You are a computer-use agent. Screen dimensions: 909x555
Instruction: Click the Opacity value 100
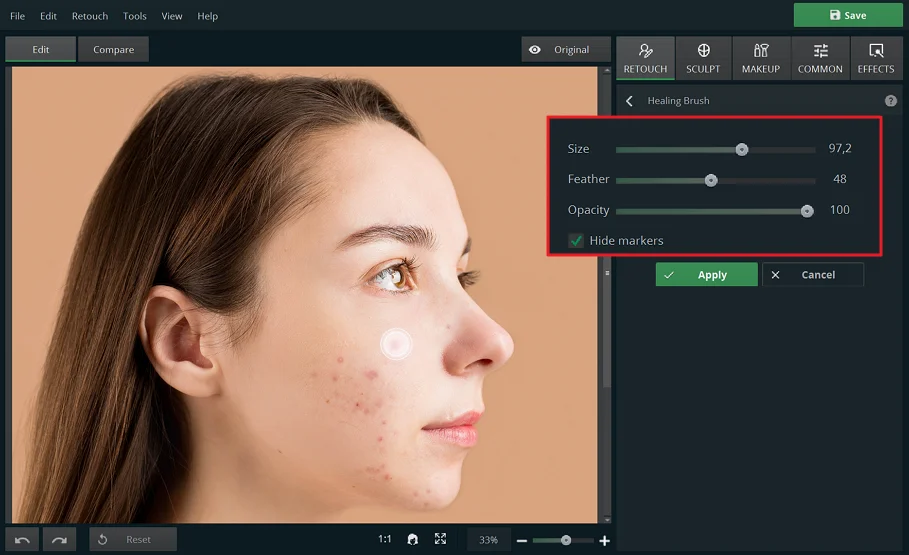pos(839,210)
